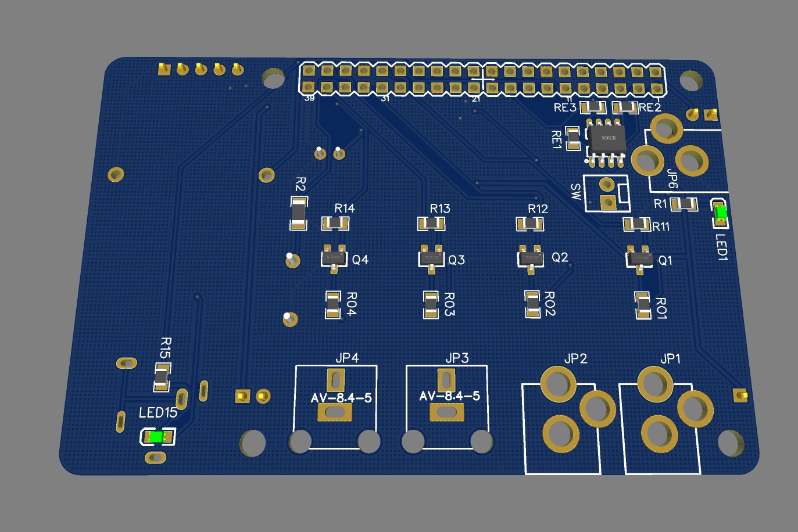The height and width of the screenshot is (532, 798).
Task: Select resistor R12
Action: tap(530, 224)
